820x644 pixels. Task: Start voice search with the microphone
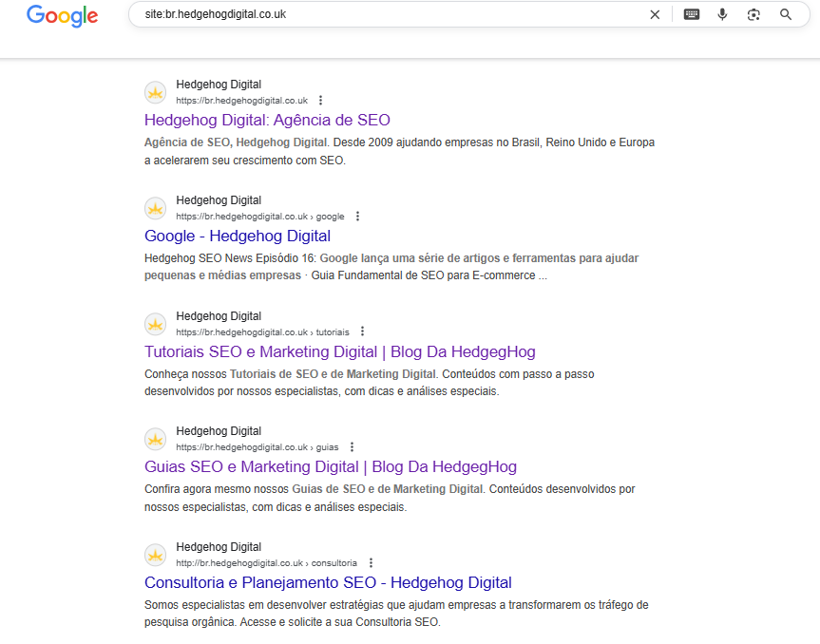click(x=722, y=14)
